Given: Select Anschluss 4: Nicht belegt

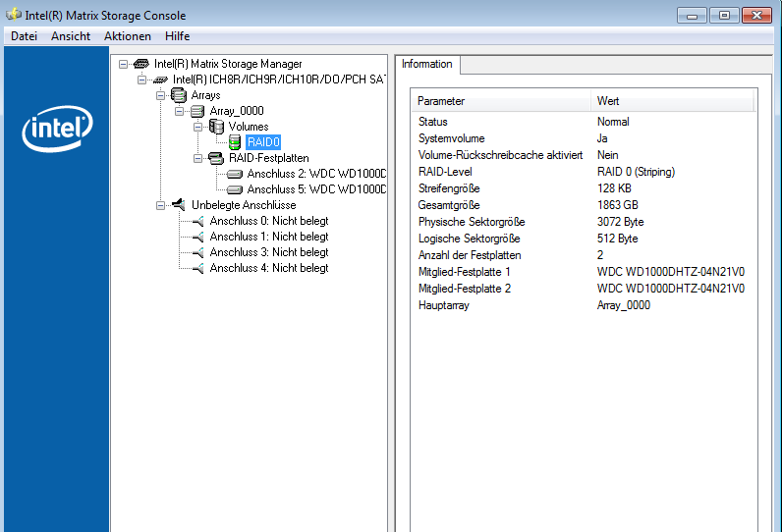Looking at the screenshot, I should [269, 269].
